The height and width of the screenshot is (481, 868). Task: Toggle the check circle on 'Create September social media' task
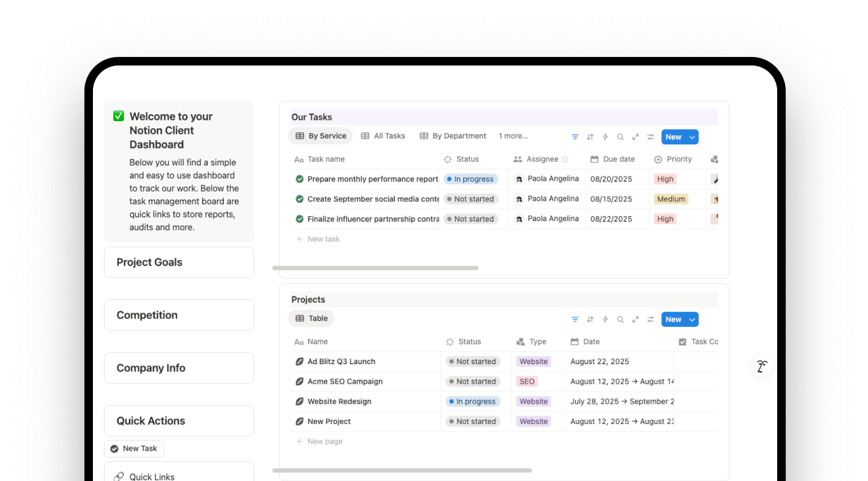[299, 199]
